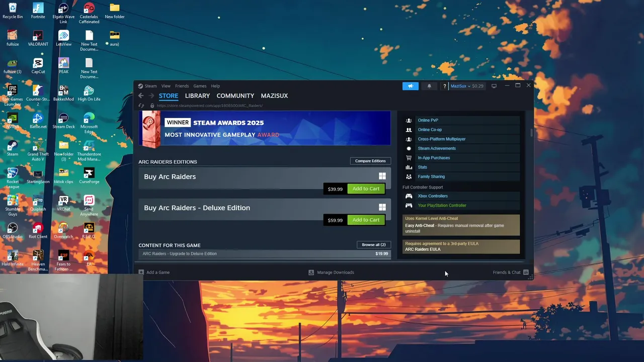Select the Riot Client desktop icon
The width and height of the screenshot is (644, 362).
point(38,231)
